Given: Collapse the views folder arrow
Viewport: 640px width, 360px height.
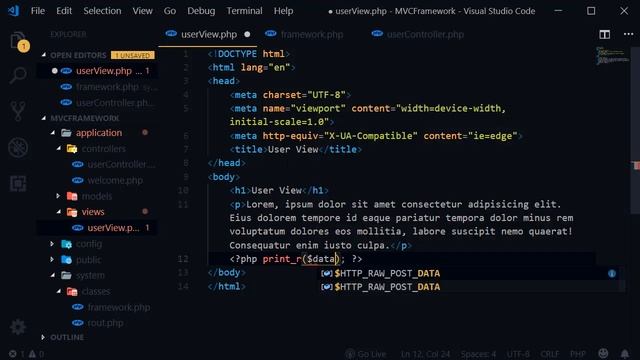Looking at the screenshot, I should [x=59, y=211].
